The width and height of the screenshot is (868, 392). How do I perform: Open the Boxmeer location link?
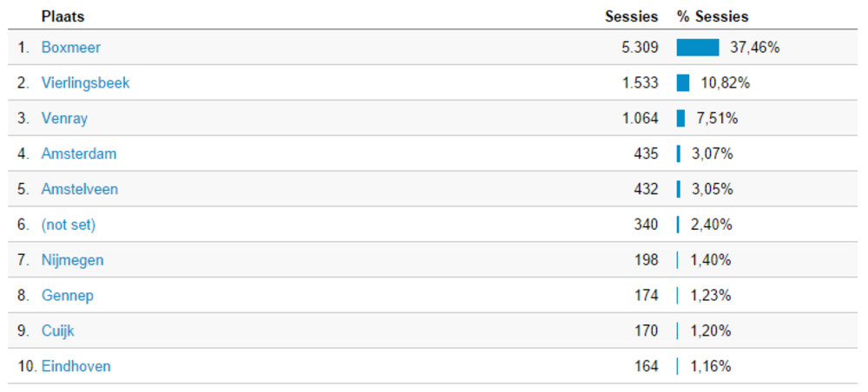[71, 48]
